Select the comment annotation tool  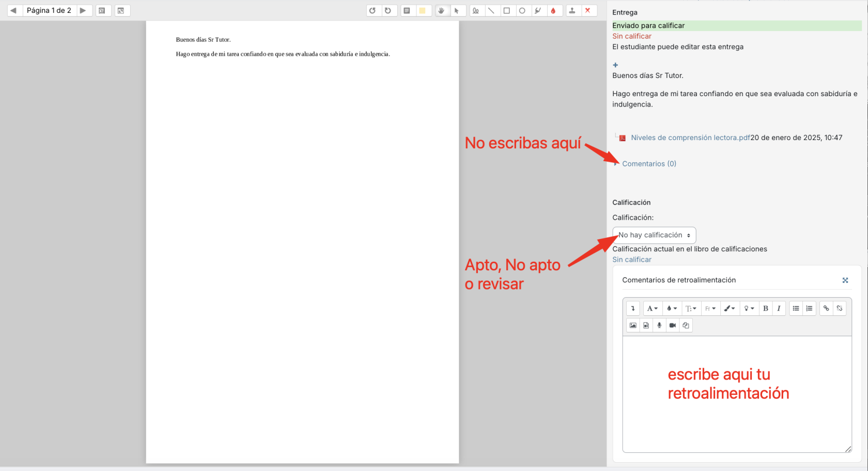(x=407, y=10)
